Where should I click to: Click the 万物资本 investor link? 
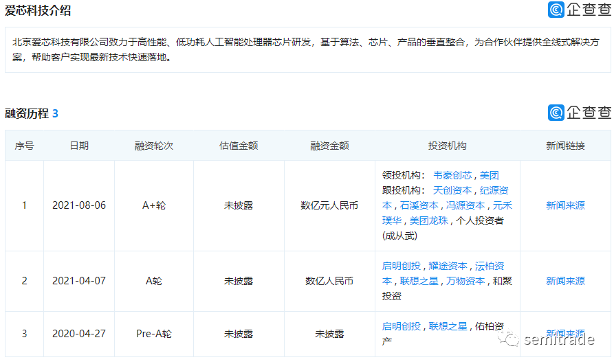point(465,281)
